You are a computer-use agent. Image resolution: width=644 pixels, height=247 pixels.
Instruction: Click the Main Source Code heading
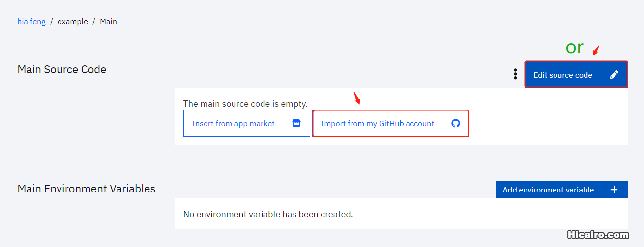(x=62, y=69)
